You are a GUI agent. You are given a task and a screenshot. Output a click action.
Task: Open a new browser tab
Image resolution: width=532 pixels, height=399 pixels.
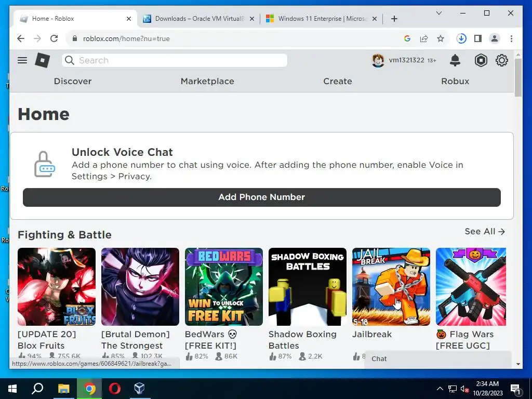(394, 19)
